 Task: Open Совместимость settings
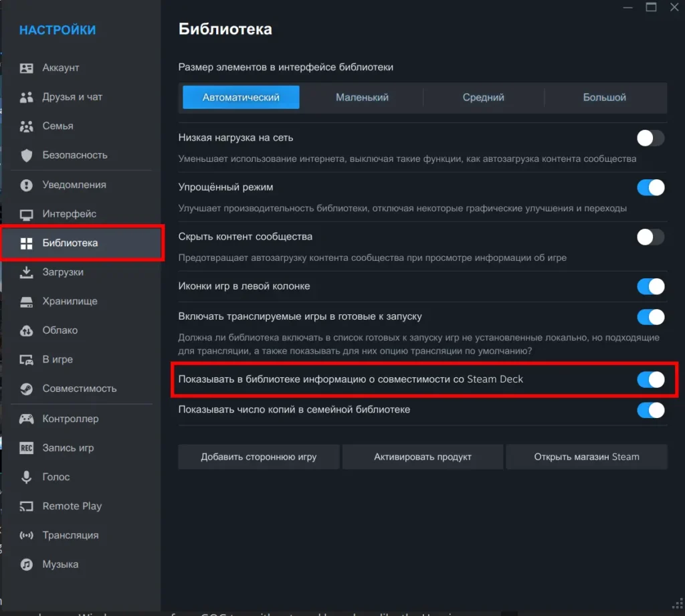pos(81,389)
